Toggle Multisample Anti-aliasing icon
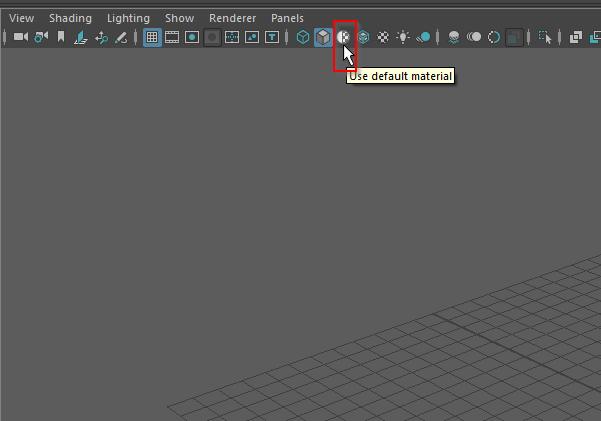 point(494,37)
